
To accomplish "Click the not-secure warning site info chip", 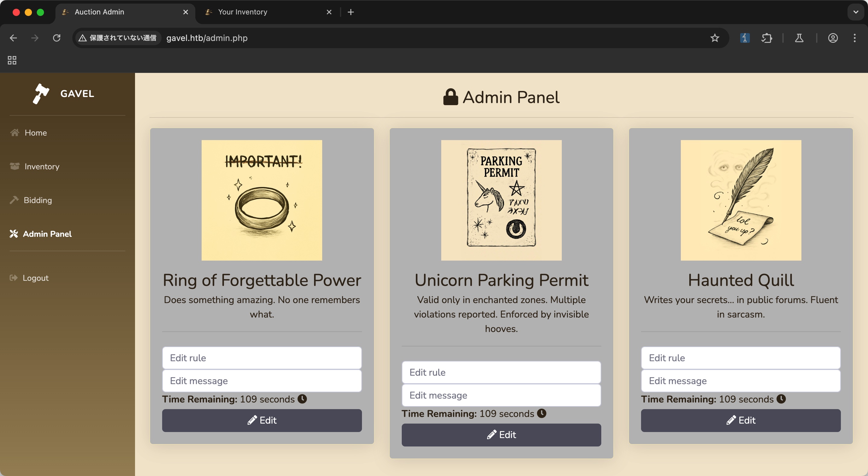I will pos(118,38).
